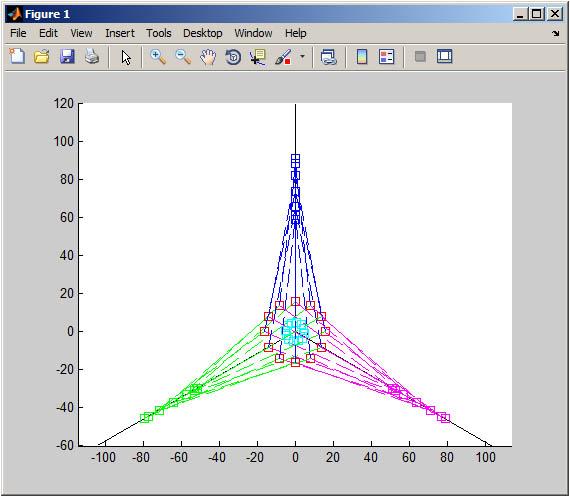Insert Legend using the legend icon
The image size is (570, 497).
click(386, 57)
